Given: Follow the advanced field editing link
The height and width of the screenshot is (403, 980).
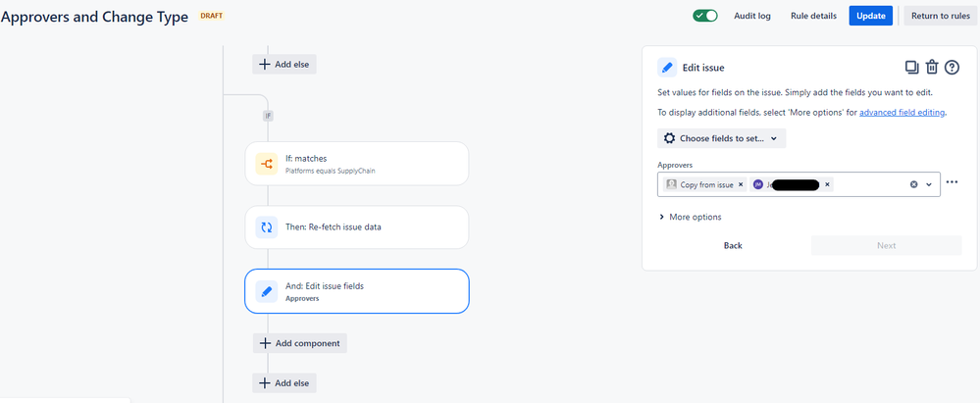Looking at the screenshot, I should tap(903, 113).
